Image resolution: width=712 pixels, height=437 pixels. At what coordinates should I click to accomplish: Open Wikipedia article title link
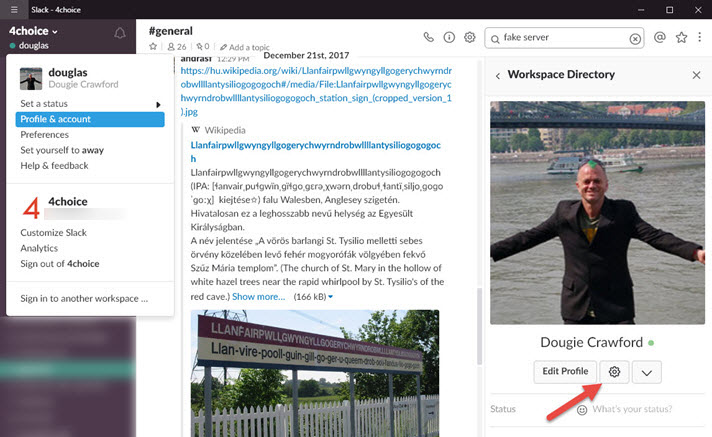point(316,152)
